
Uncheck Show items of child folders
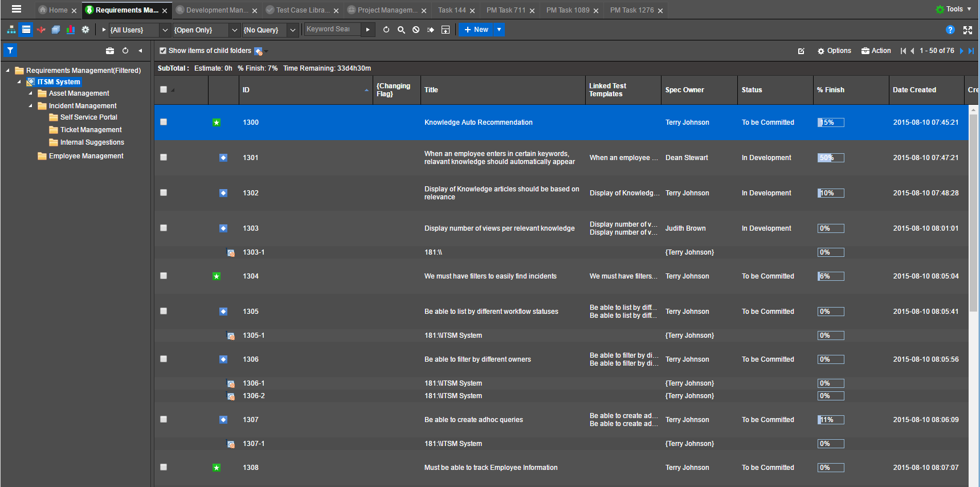(x=163, y=51)
